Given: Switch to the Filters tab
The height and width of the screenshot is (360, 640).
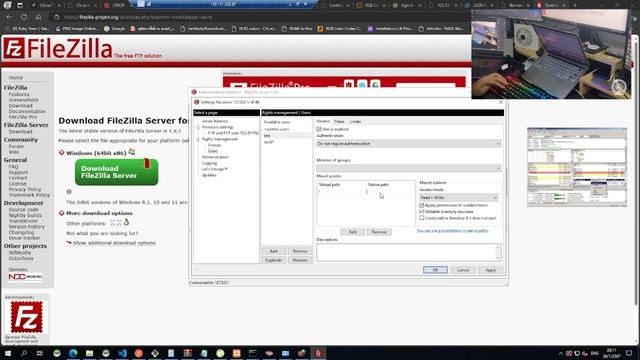Looking at the screenshot, I should tap(339, 122).
